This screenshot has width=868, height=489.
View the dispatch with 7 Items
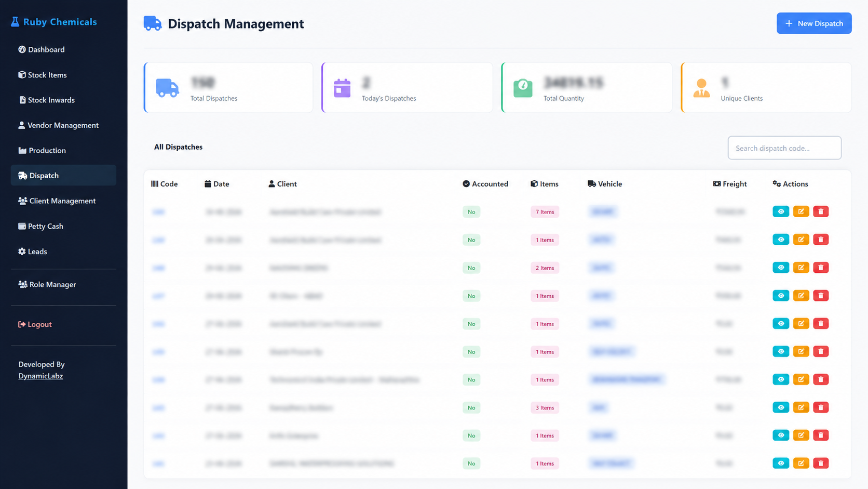pos(781,212)
